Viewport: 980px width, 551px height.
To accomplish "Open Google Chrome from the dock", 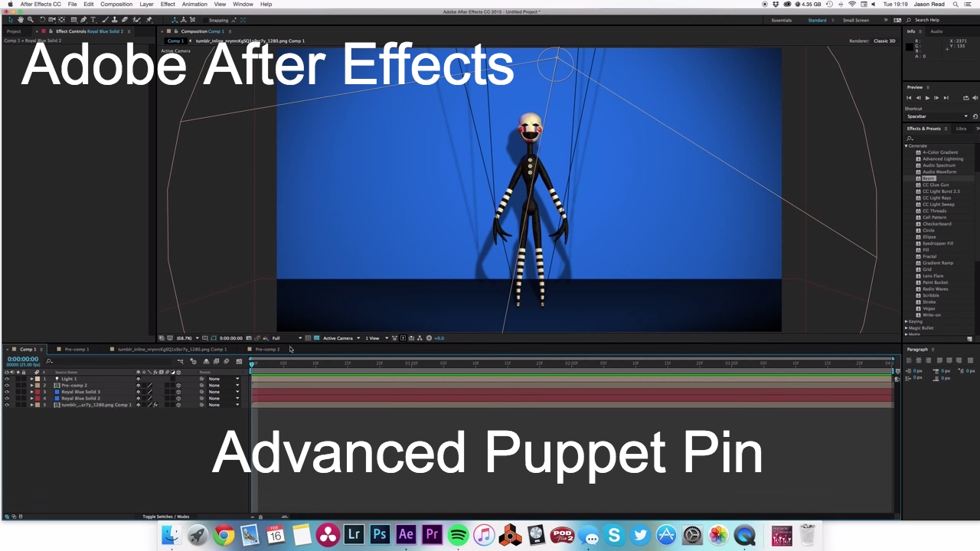I will pos(224,535).
